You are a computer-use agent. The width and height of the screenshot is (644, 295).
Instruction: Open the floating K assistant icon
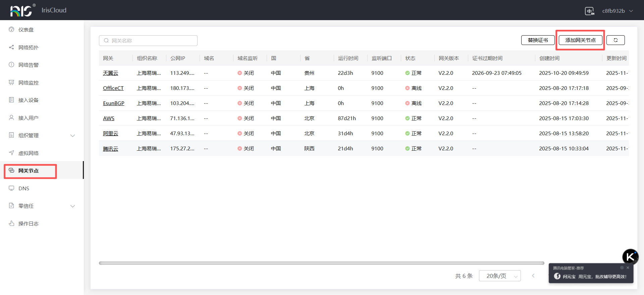pyautogui.click(x=630, y=257)
